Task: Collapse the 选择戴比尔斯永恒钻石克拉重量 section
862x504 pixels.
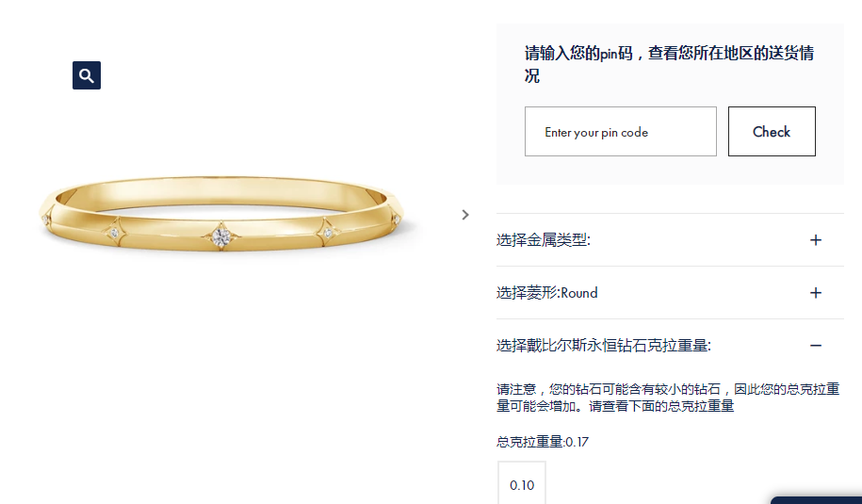Action: pyautogui.click(x=670, y=346)
